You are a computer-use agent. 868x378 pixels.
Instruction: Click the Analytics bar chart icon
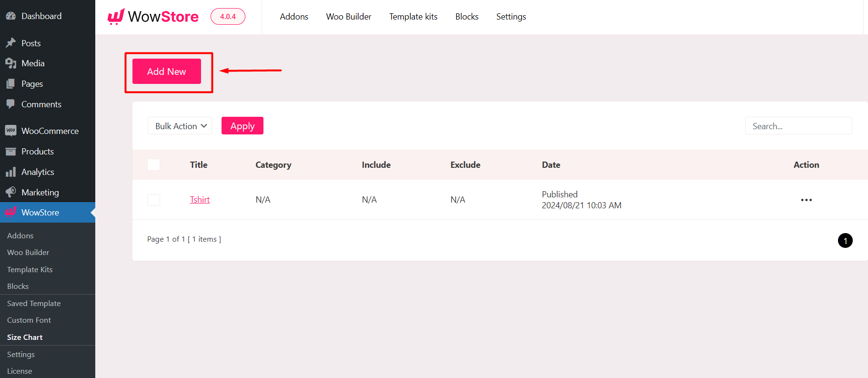click(10, 172)
